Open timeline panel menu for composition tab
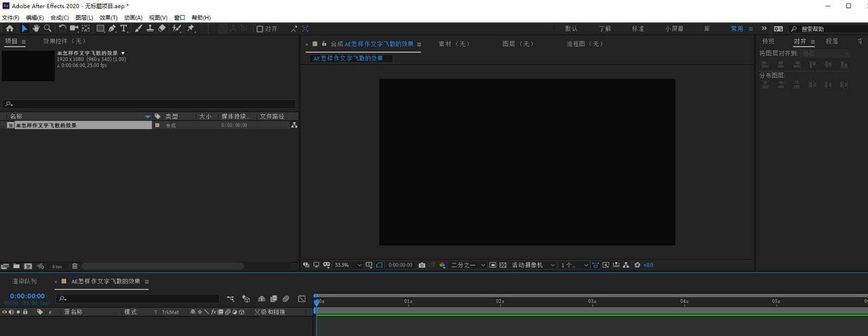 (146, 282)
